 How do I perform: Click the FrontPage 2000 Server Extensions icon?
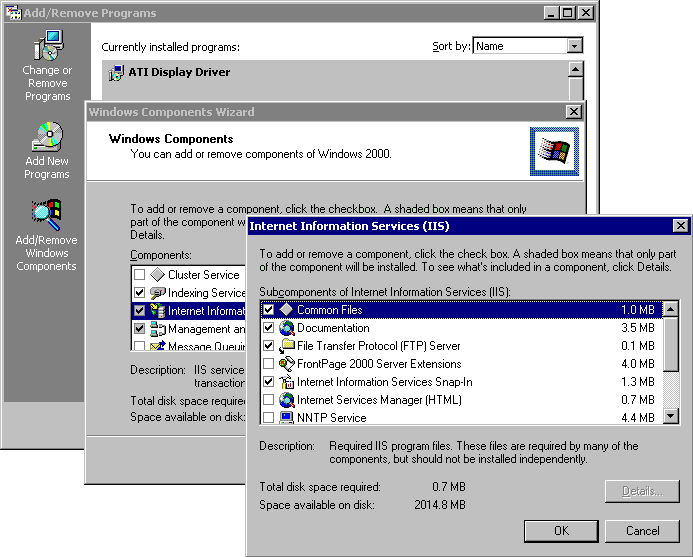pyautogui.click(x=286, y=364)
